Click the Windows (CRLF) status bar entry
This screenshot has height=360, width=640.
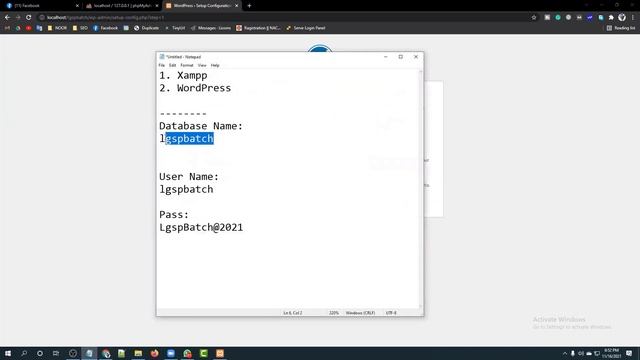[360, 313]
